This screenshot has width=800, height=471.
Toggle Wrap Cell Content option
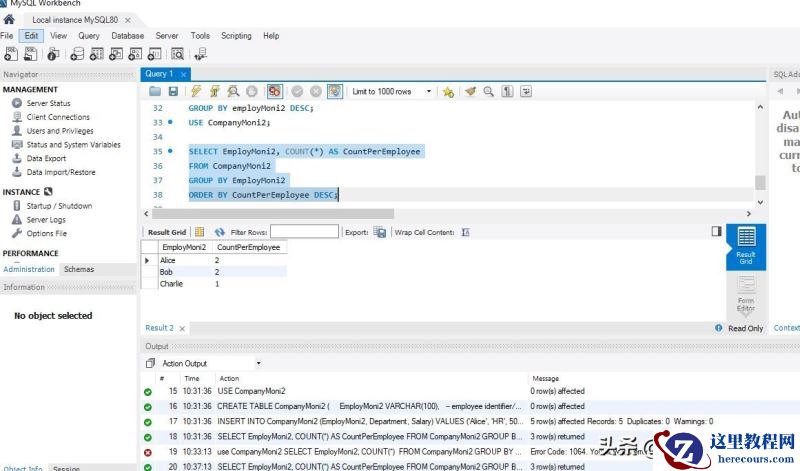466,232
